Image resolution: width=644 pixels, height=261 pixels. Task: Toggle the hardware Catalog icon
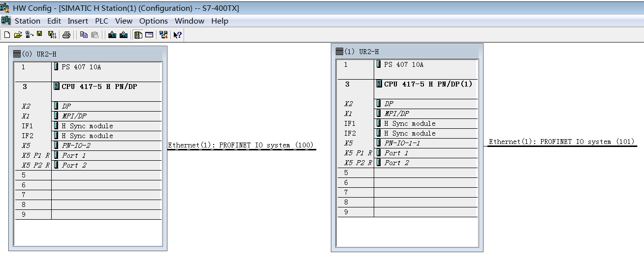click(x=138, y=35)
